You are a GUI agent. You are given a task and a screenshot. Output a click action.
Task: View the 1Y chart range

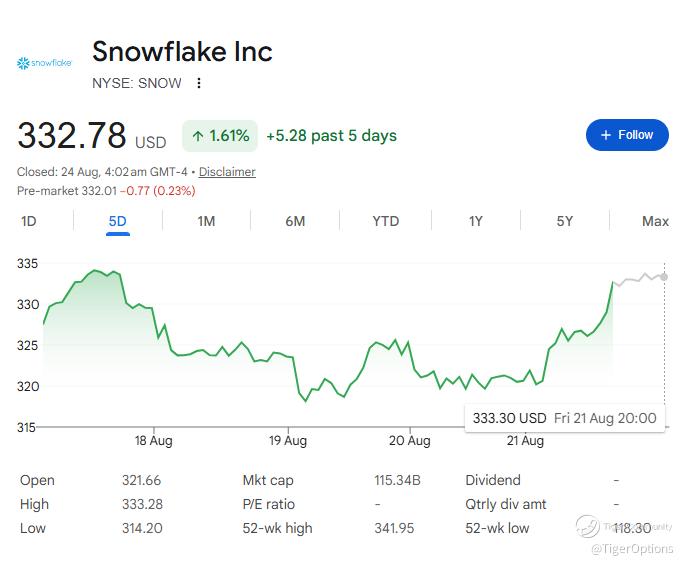(x=476, y=221)
